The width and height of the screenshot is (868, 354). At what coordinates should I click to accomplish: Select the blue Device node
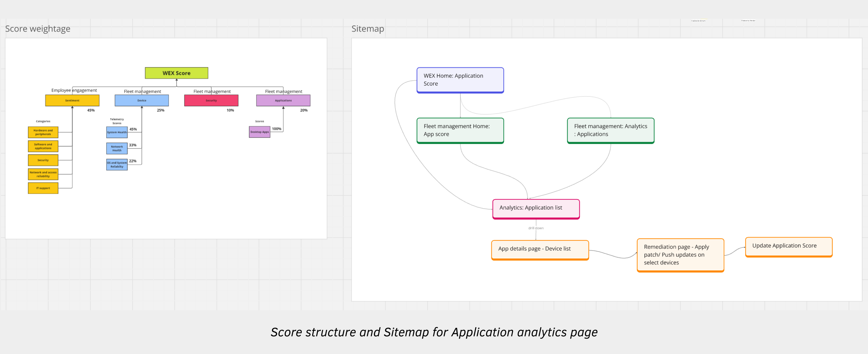(x=142, y=100)
